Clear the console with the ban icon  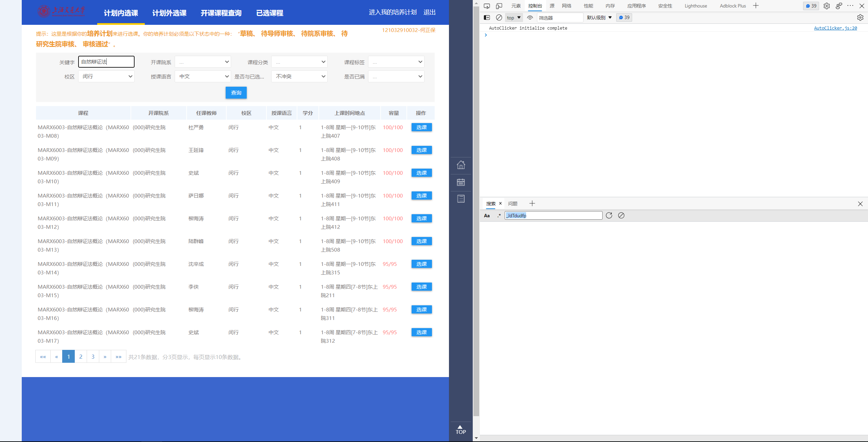[499, 18]
